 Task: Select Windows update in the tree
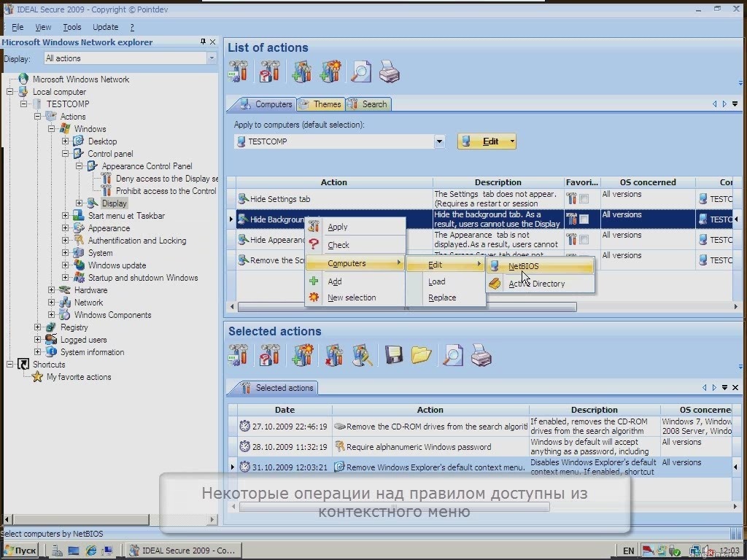click(117, 265)
